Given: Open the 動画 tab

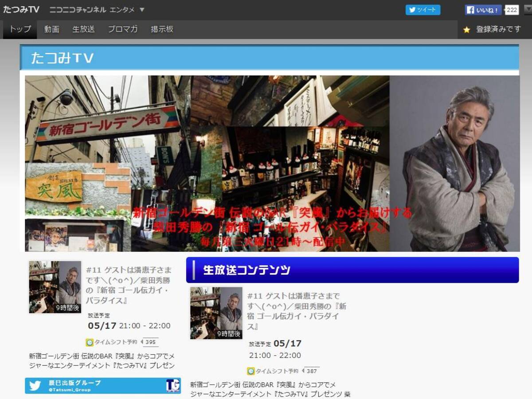Looking at the screenshot, I should (x=51, y=29).
